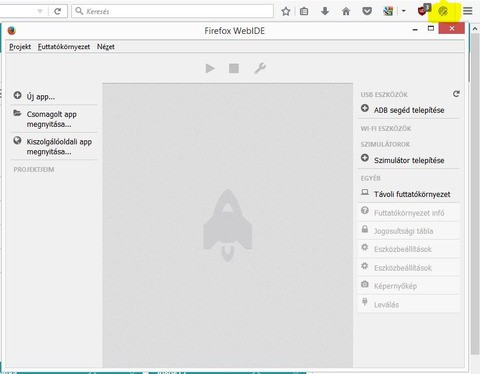Open the Downloads arrow icon
Screen dimensions: 480x374
click(325, 11)
